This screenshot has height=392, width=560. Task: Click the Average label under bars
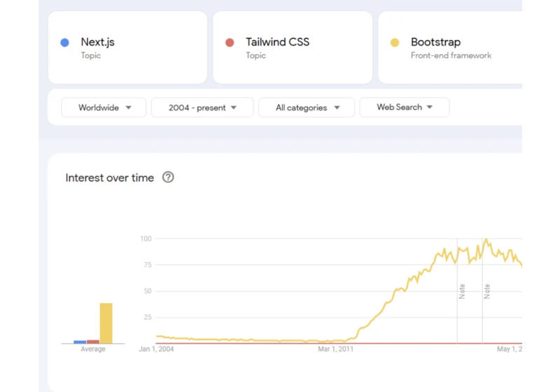click(x=93, y=349)
